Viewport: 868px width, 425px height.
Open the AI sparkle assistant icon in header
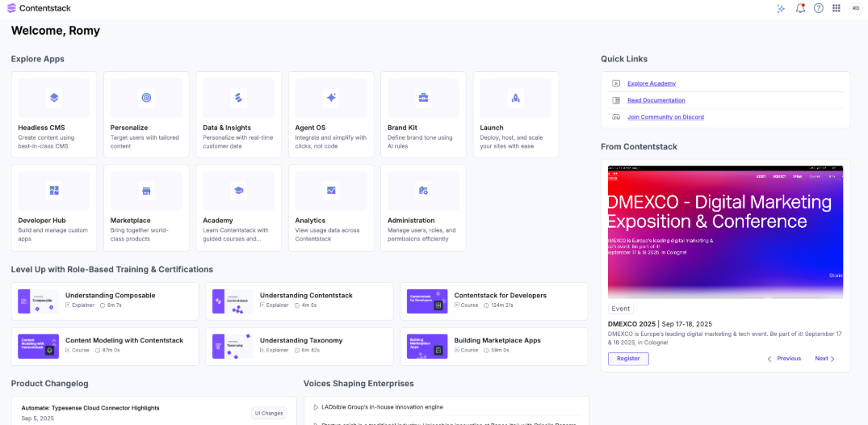(x=781, y=8)
